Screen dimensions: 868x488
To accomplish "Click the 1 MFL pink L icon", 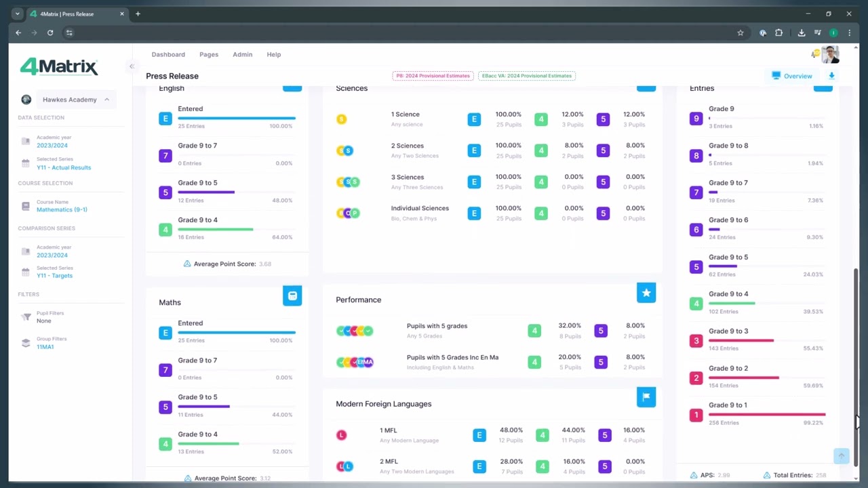I will 342,435.
